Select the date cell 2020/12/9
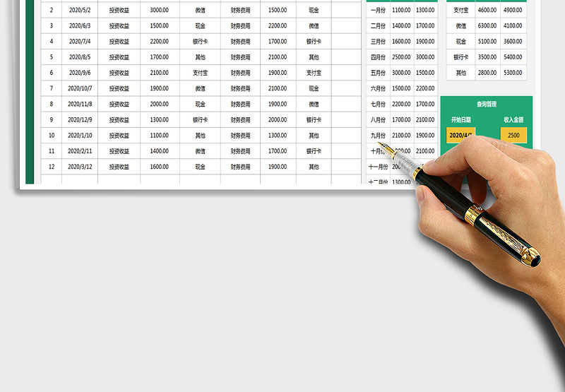 pyautogui.click(x=79, y=120)
